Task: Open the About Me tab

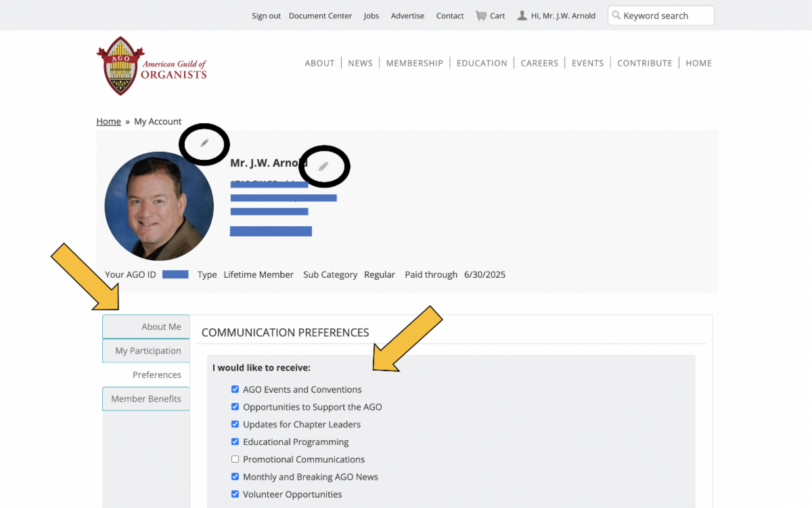Action: 146,326
